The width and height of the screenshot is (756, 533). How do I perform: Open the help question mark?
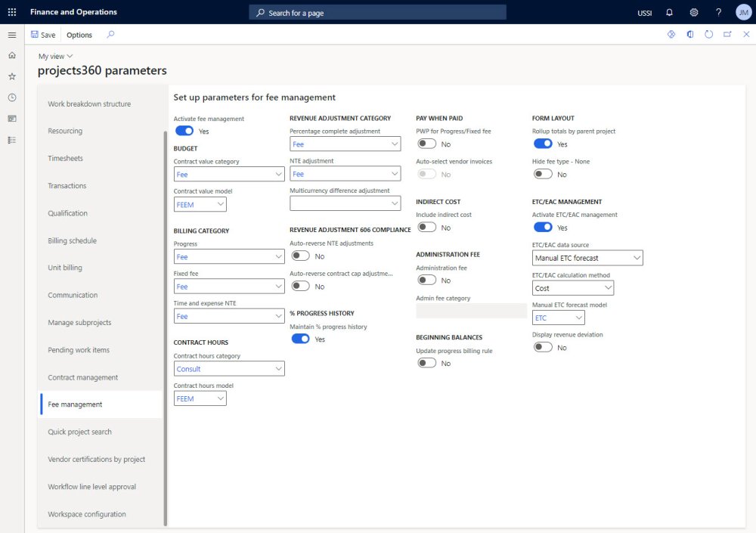[718, 13]
